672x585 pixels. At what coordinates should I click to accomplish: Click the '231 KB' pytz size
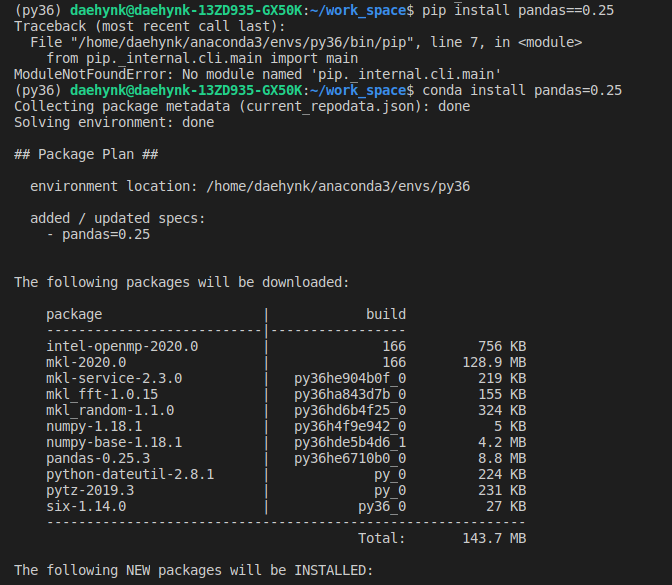(502, 490)
